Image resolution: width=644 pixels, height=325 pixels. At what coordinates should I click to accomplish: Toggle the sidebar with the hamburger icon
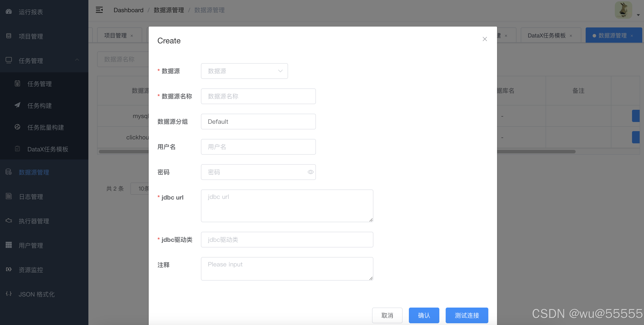point(99,10)
